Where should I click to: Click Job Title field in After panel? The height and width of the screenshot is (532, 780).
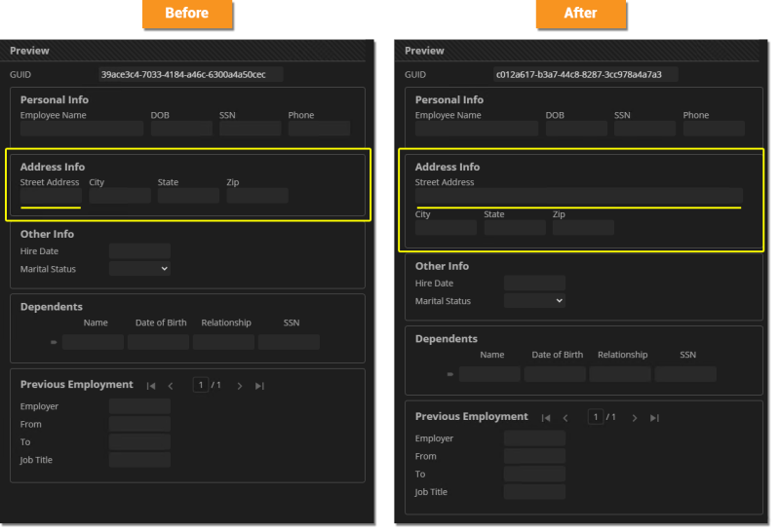534,492
